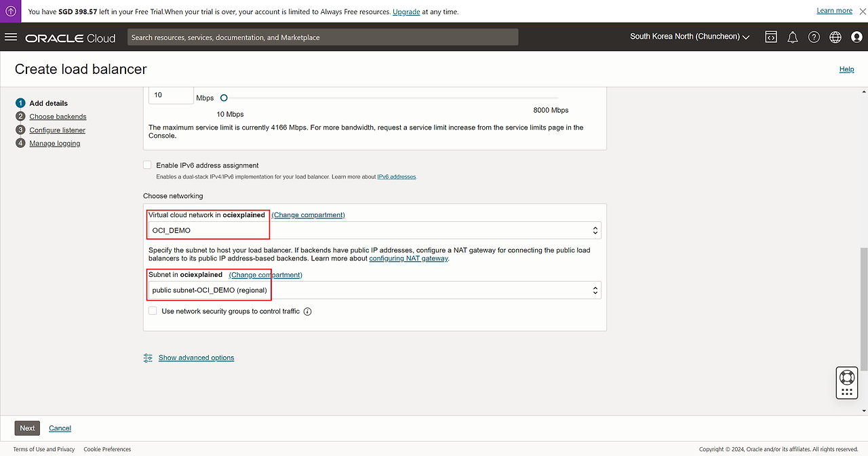Screen dimensions: 868x456
Task: Open the user profile icon
Action: (x=856, y=37)
